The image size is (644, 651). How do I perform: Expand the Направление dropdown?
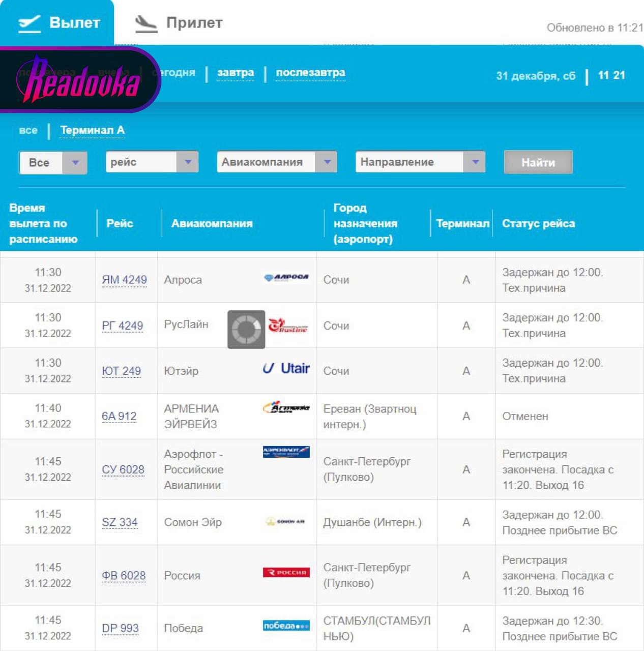click(420, 162)
